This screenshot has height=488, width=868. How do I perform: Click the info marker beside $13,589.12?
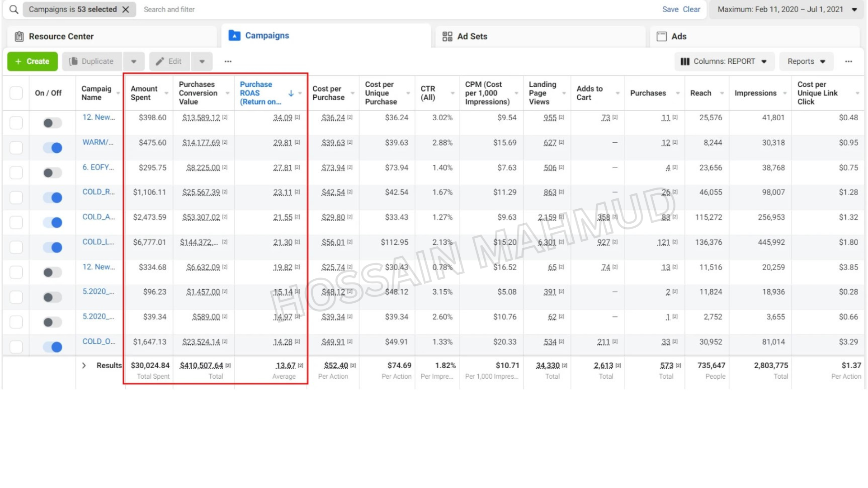[225, 117]
